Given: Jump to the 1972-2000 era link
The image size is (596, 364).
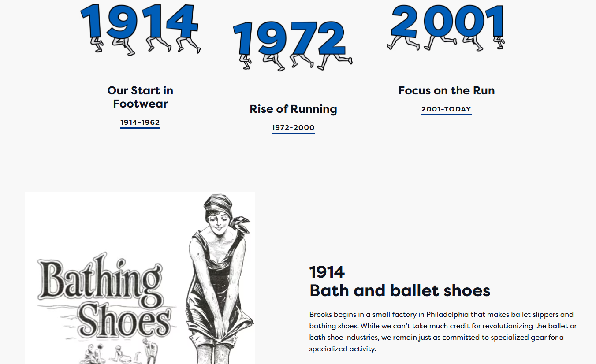Looking at the screenshot, I should click(293, 128).
